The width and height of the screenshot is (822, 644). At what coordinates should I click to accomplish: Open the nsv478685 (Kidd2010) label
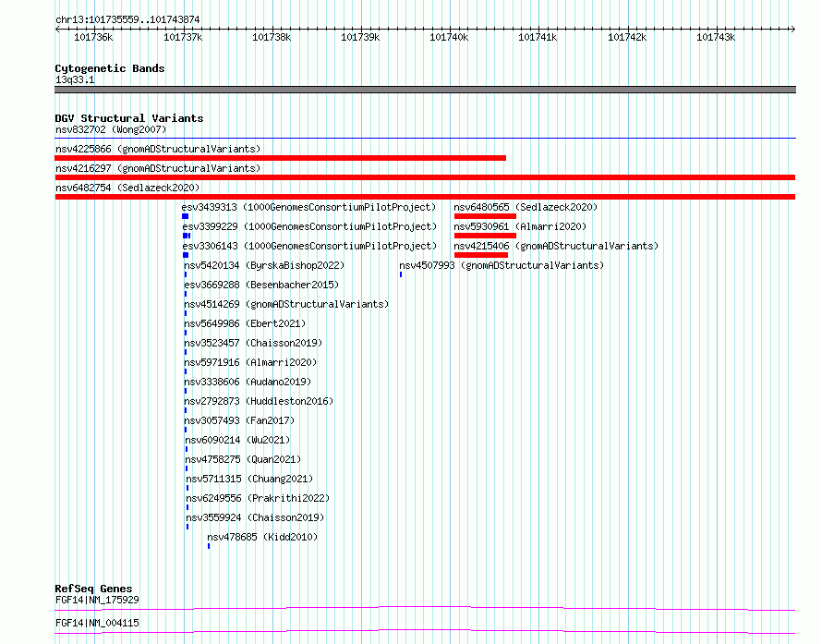pos(262,537)
